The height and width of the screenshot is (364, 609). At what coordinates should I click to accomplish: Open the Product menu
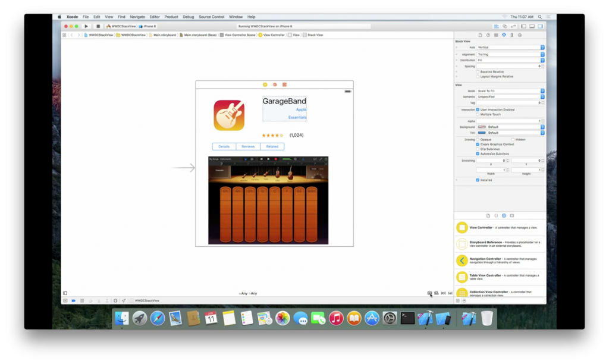click(171, 17)
